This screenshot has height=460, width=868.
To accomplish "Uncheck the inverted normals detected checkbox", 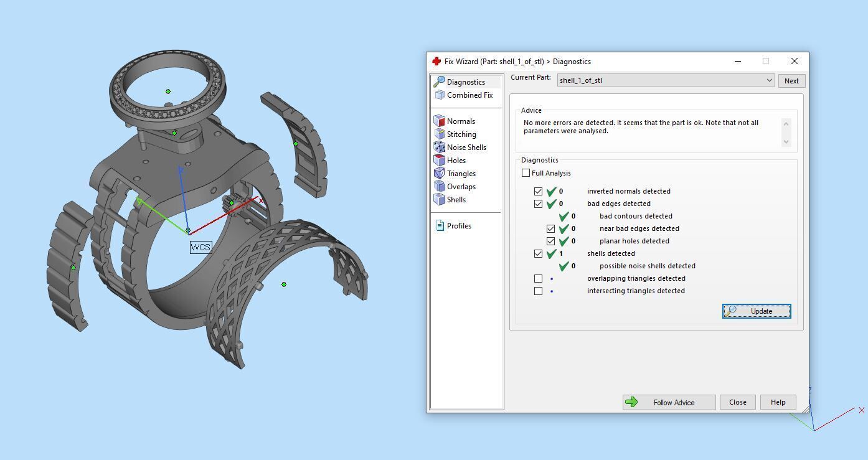I will [x=538, y=191].
